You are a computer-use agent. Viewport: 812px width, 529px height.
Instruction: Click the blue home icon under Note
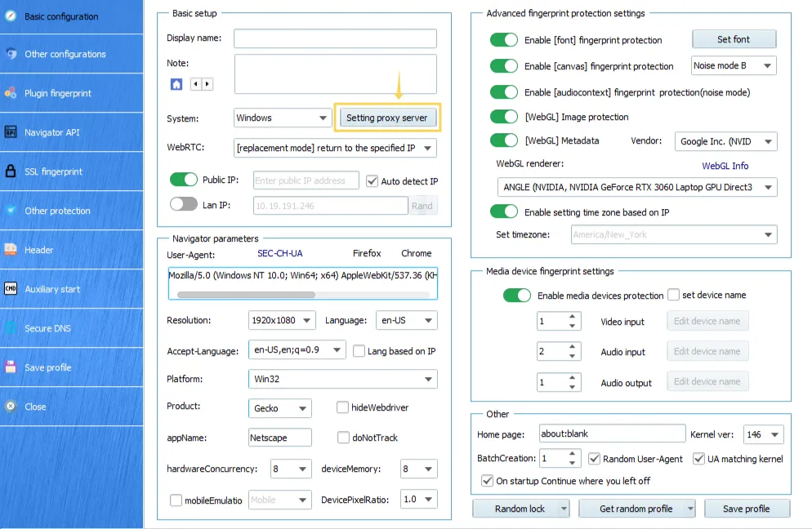click(176, 84)
